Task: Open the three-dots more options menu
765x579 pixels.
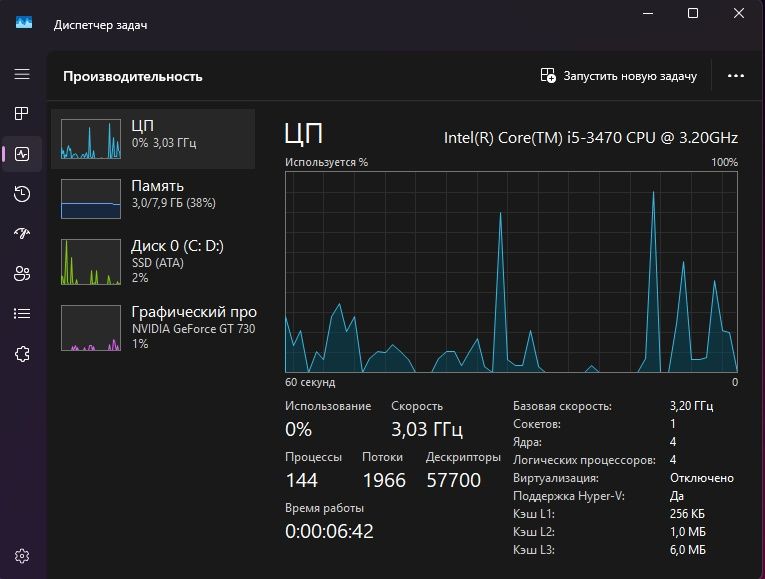Action: point(736,76)
